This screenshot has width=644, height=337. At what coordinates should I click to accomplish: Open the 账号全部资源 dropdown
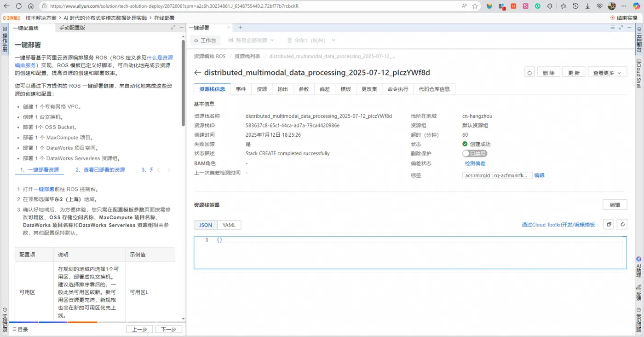click(x=251, y=41)
